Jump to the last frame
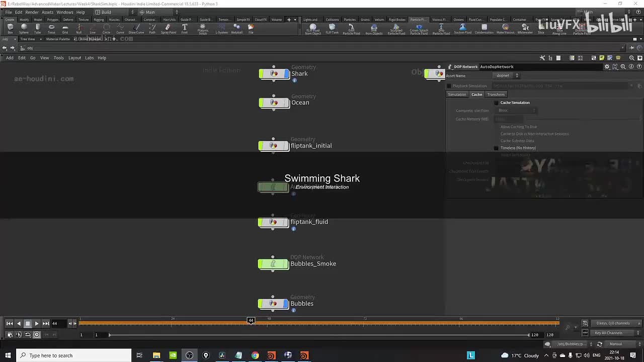The height and width of the screenshot is (362, 644). pos(46,323)
